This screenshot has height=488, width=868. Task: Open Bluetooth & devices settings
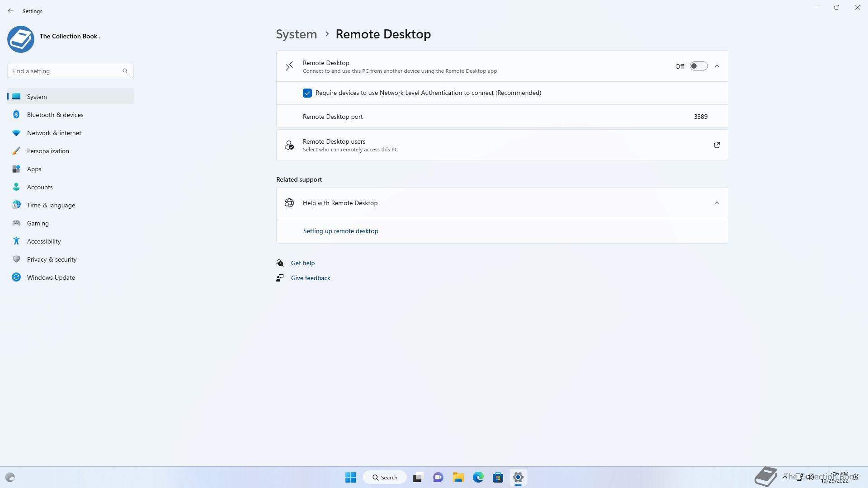pyautogui.click(x=55, y=115)
